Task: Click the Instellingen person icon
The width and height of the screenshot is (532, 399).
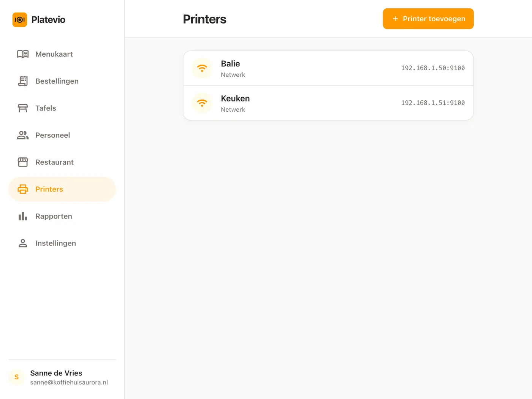Action: tap(23, 243)
